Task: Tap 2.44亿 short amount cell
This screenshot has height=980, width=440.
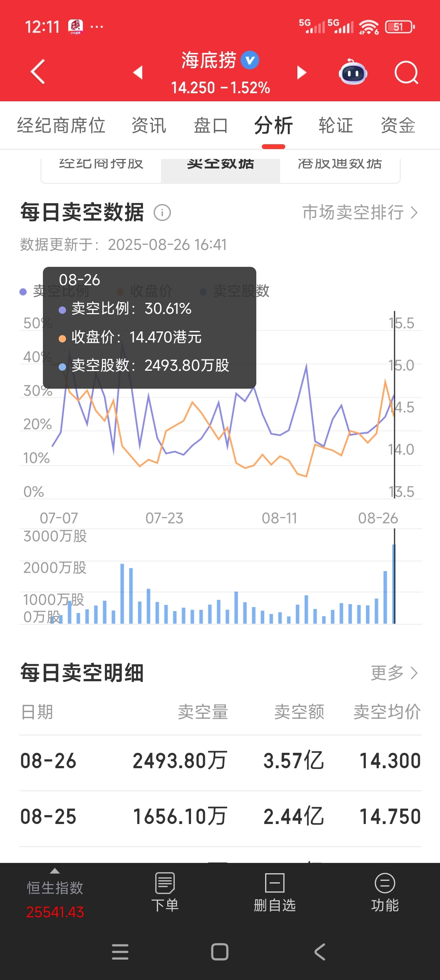Action: pos(293,816)
